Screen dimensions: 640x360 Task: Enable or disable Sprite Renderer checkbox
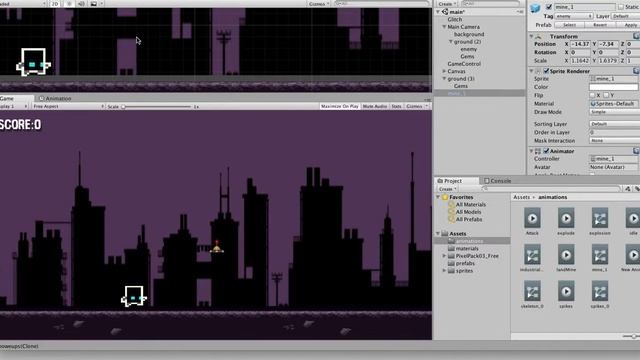click(x=546, y=71)
